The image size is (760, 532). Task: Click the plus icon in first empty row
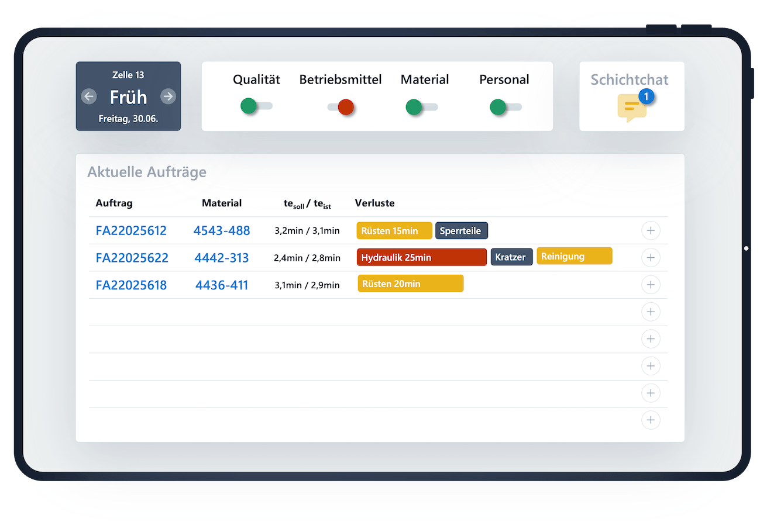651,312
